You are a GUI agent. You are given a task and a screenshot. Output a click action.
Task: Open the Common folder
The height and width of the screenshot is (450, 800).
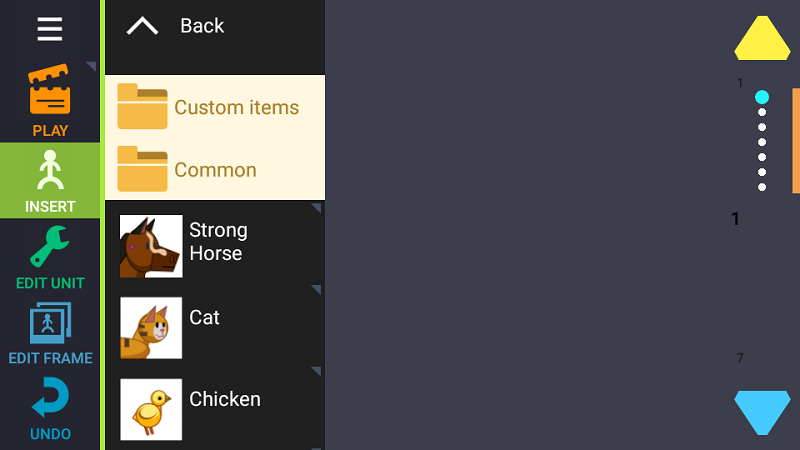214,169
